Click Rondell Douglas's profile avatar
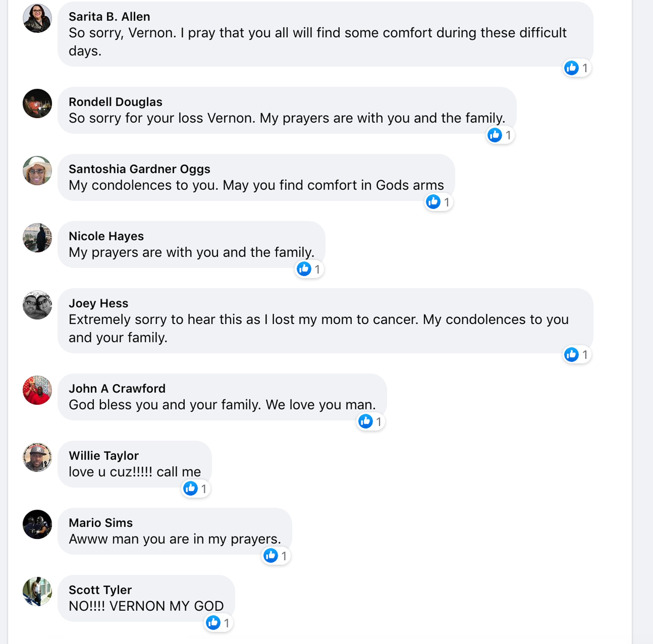Screen dimensions: 653x644 [37, 103]
